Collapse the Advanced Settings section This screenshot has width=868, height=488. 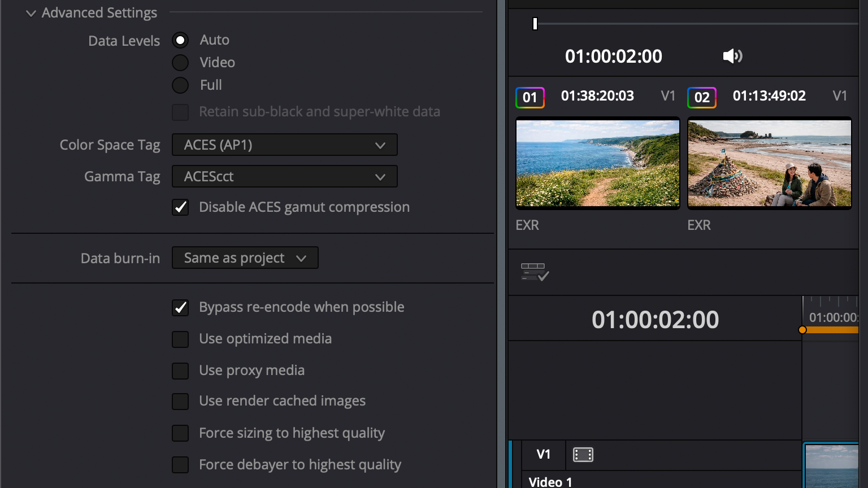pos(31,13)
